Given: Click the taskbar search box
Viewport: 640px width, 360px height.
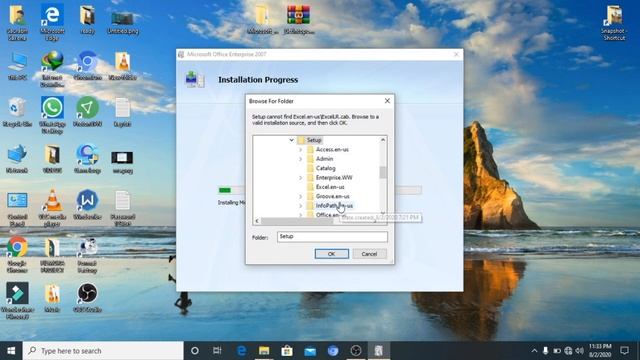Looking at the screenshot, I should (x=103, y=351).
